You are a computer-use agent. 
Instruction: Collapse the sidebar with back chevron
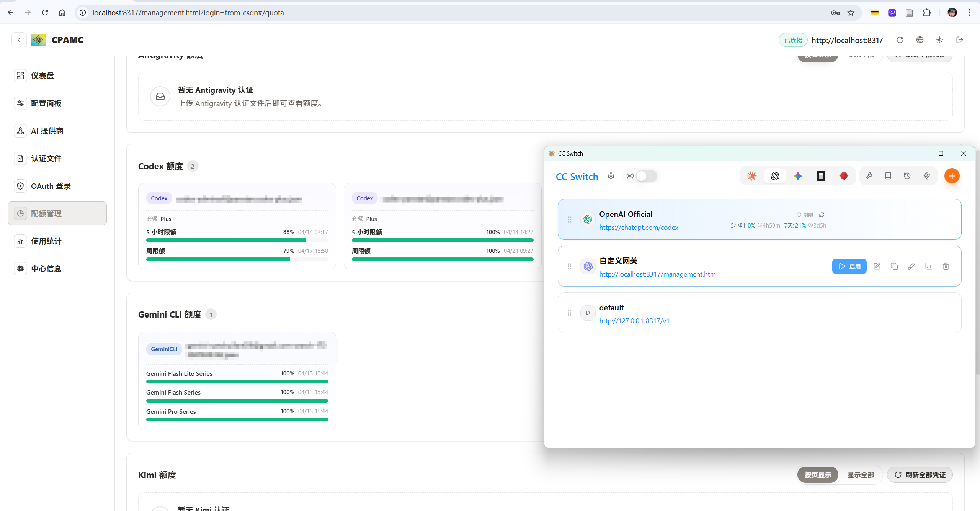[19, 40]
